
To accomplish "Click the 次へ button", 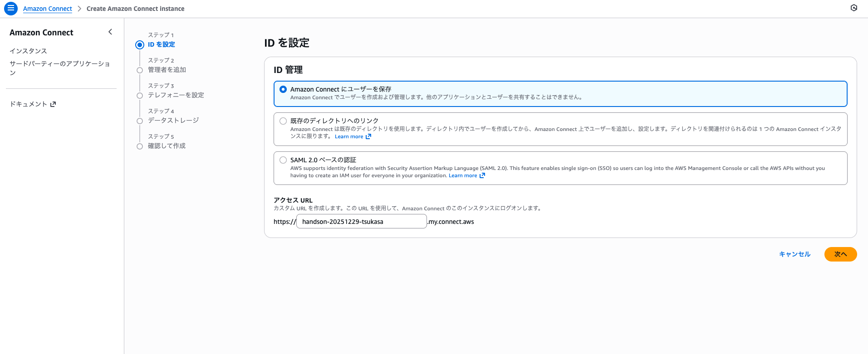I will (x=840, y=254).
